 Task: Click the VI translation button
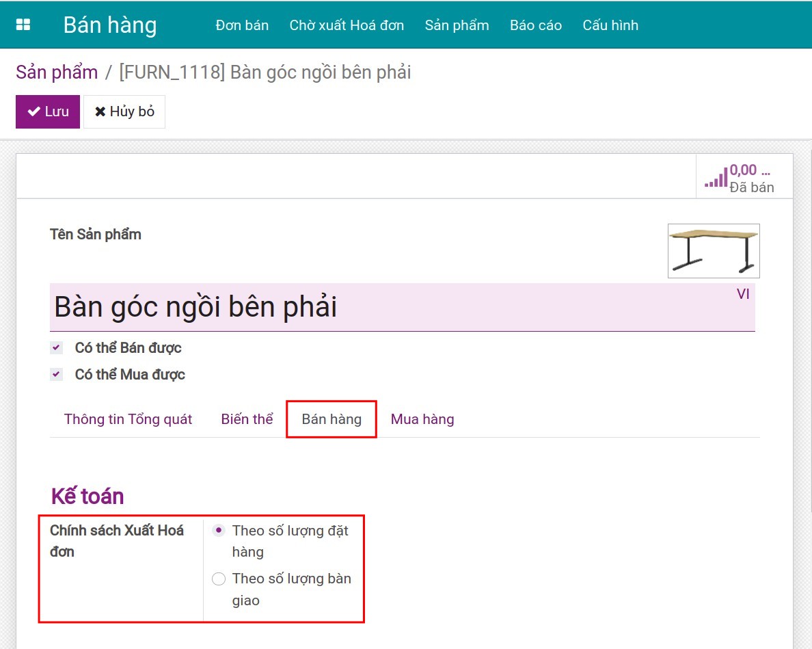pos(743,294)
